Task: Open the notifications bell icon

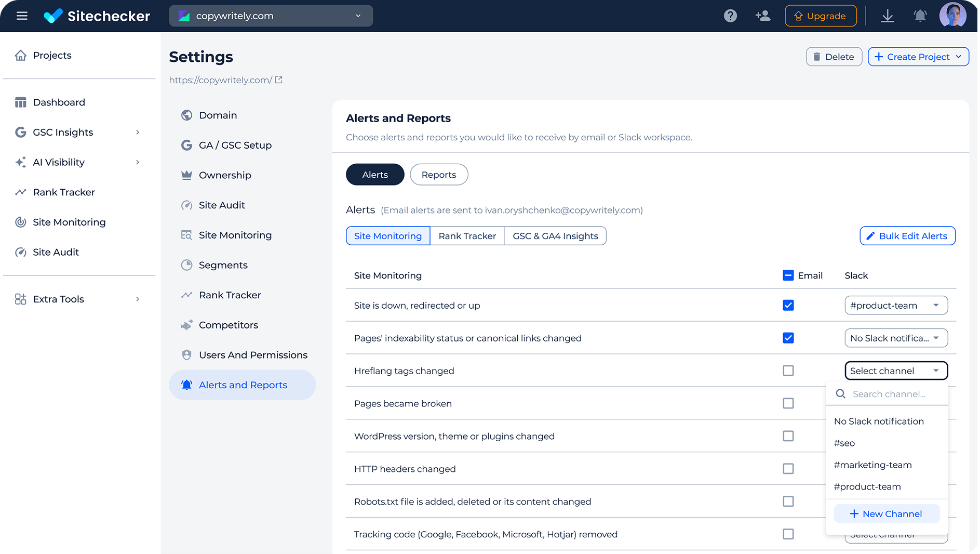Action: tap(920, 16)
